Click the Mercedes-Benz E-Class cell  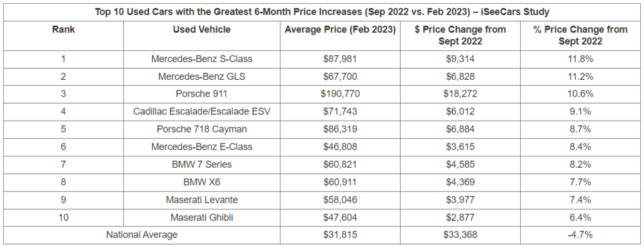coord(202,147)
